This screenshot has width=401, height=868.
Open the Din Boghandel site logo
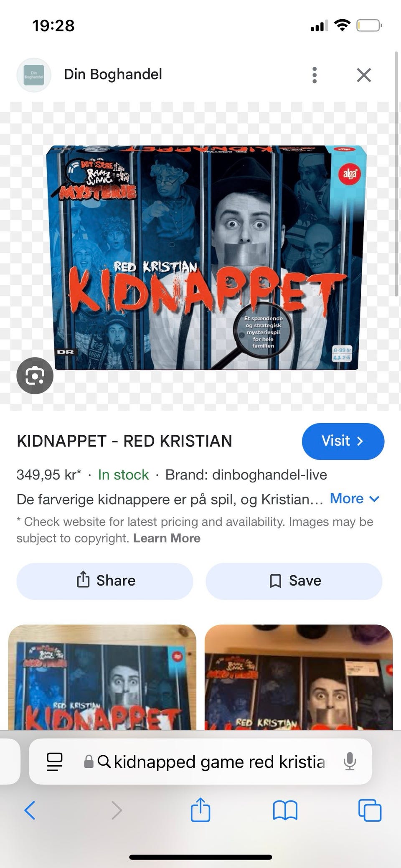(x=34, y=75)
